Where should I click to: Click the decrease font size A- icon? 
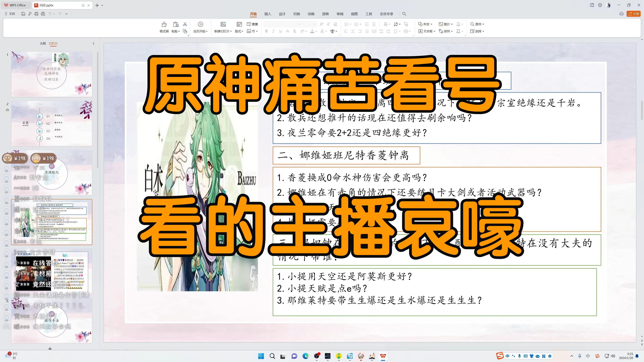point(329,24)
